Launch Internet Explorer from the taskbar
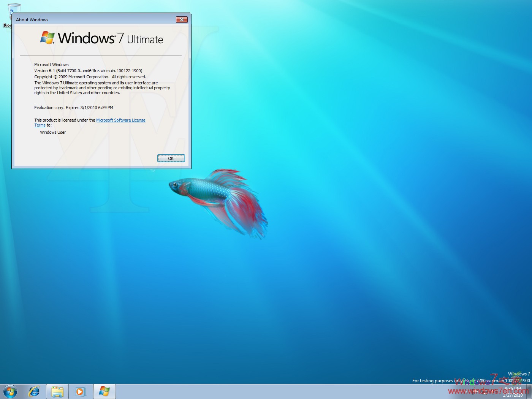The height and width of the screenshot is (399, 532). click(34, 391)
